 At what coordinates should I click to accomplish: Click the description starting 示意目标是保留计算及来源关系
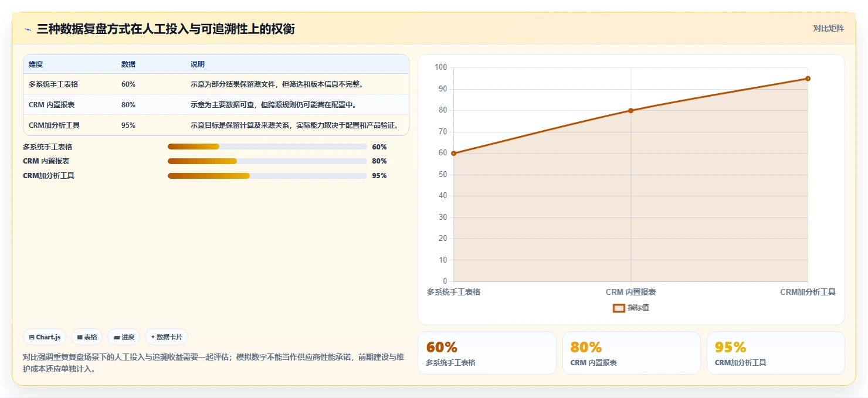[296, 125]
